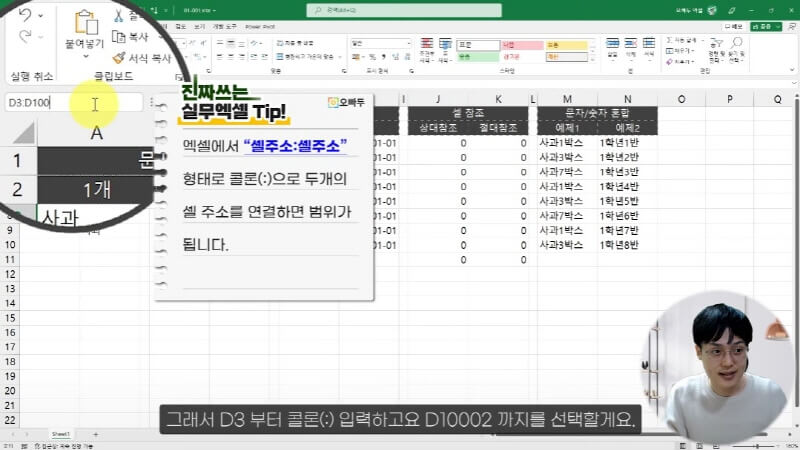Open the Number format dialog launcher

coord(411,71)
